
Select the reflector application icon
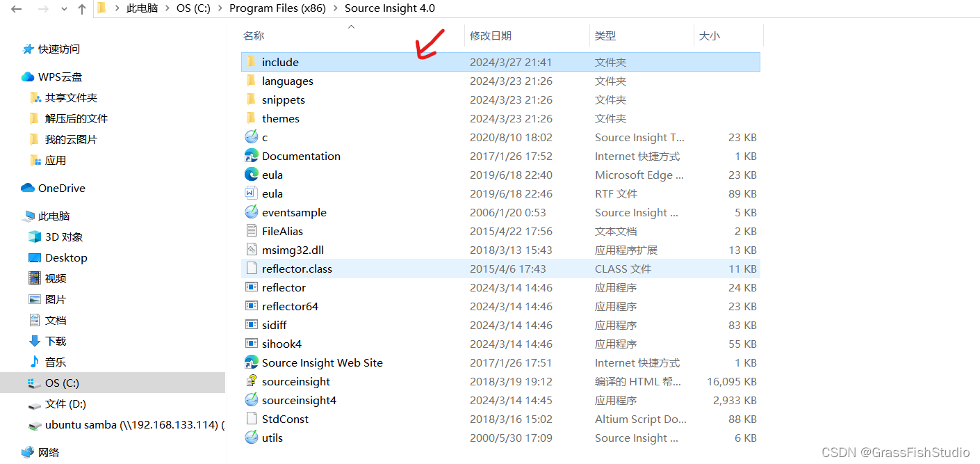click(251, 287)
